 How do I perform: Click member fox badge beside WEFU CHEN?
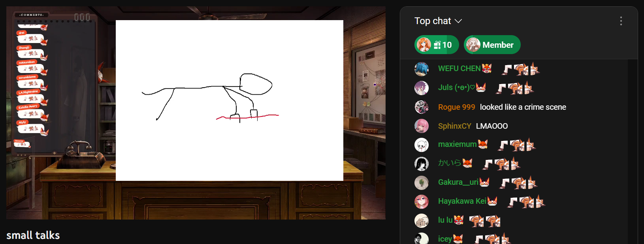point(487,68)
